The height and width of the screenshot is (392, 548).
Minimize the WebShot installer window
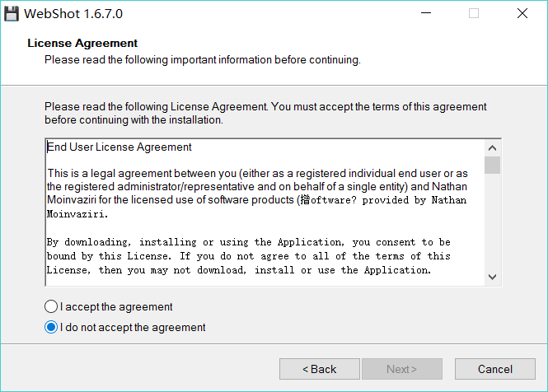[x=425, y=14]
